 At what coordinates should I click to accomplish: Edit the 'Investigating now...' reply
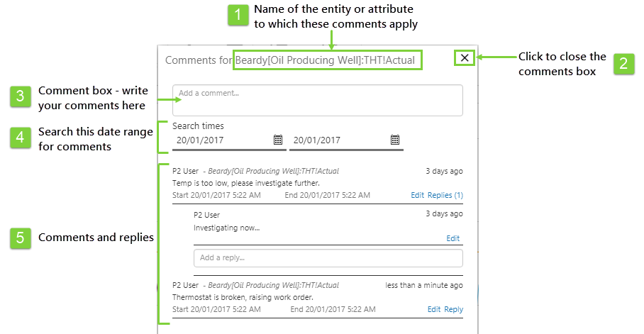coord(453,238)
